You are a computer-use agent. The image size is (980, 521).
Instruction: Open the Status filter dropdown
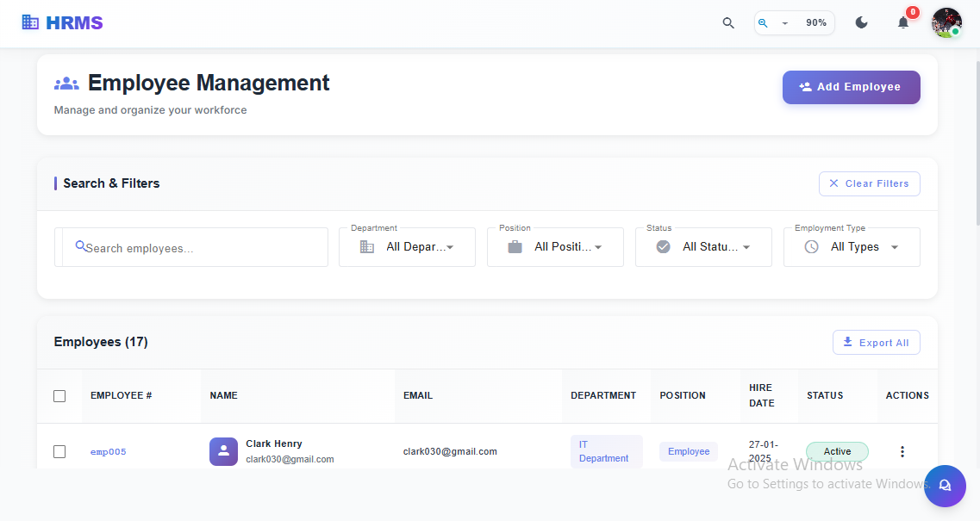[703, 247]
